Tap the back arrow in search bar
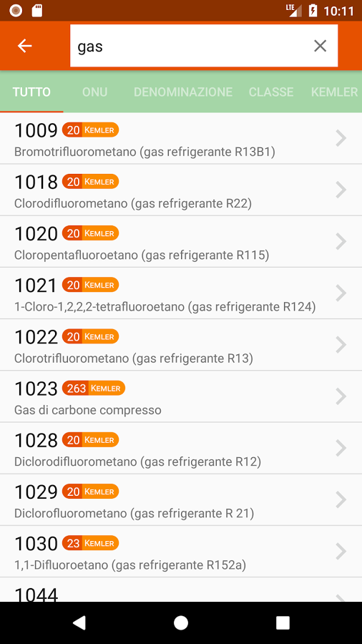Screen dimensions: 362x644 [24, 46]
